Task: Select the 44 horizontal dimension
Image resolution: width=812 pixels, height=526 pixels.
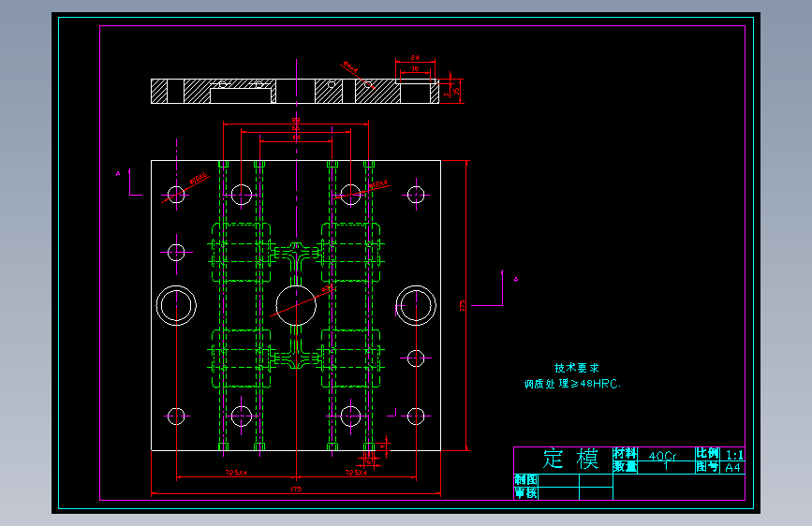Action: pyautogui.click(x=296, y=138)
